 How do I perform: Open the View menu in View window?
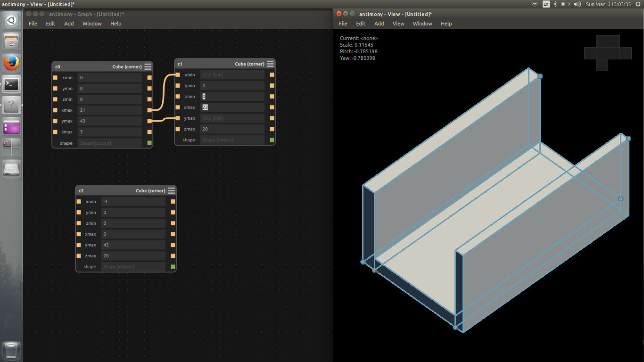398,24
